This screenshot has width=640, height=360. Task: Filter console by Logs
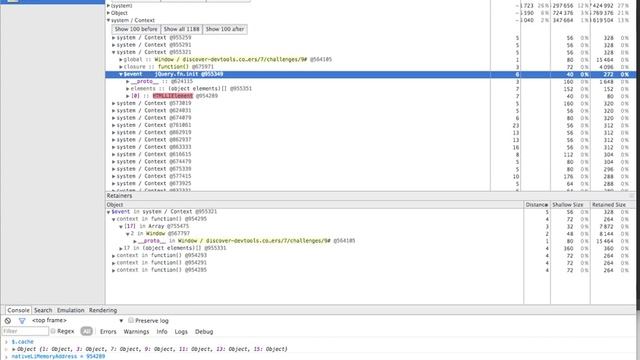click(x=181, y=331)
